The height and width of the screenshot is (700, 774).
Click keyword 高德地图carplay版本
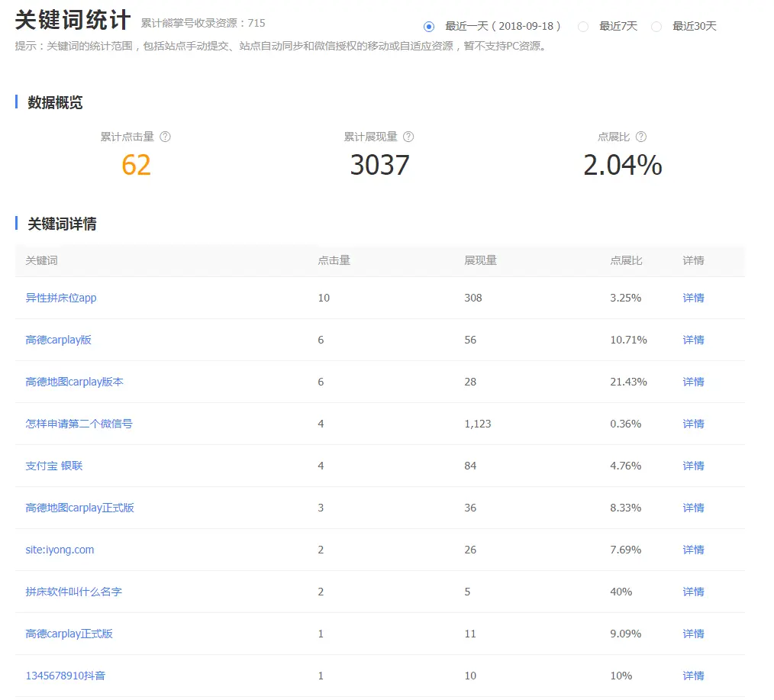[x=74, y=382]
